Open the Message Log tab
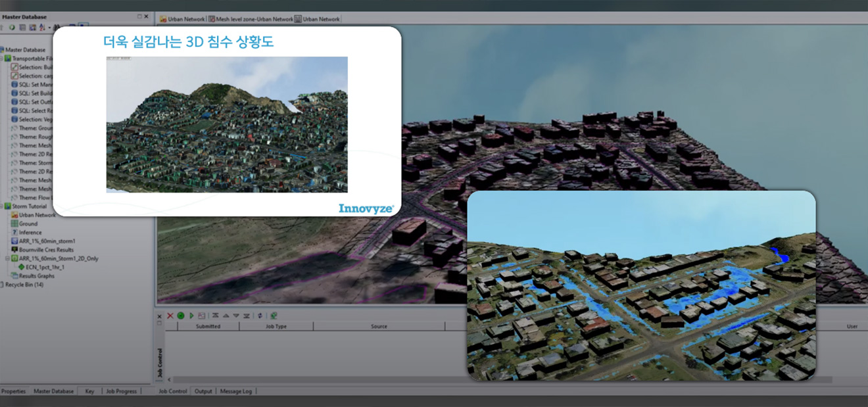This screenshot has height=407, width=868. coord(236,391)
